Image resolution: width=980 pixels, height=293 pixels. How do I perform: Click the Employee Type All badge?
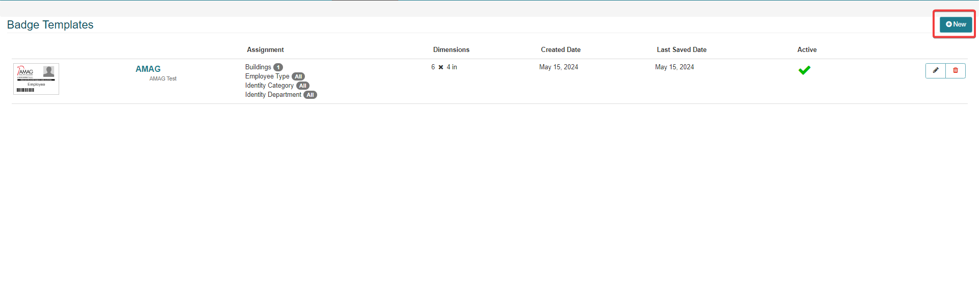298,76
